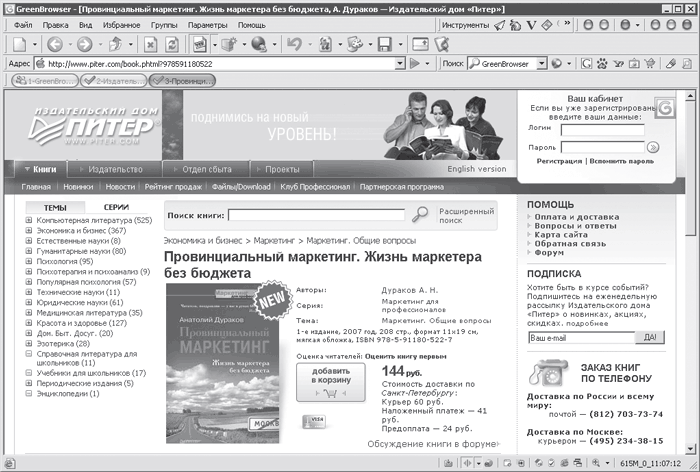Expand the Красота и здоровье (127) category
The image size is (700, 472).
(x=29, y=323)
